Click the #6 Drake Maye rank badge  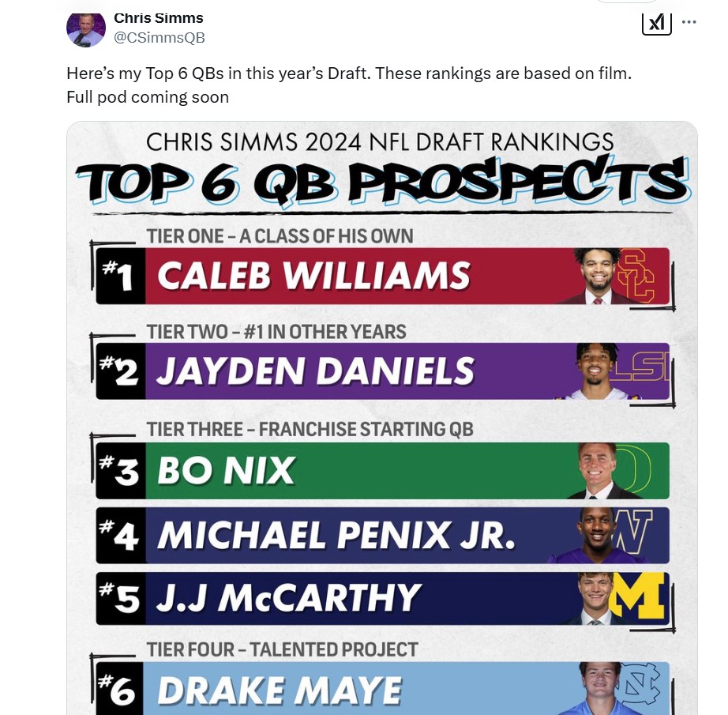120,688
